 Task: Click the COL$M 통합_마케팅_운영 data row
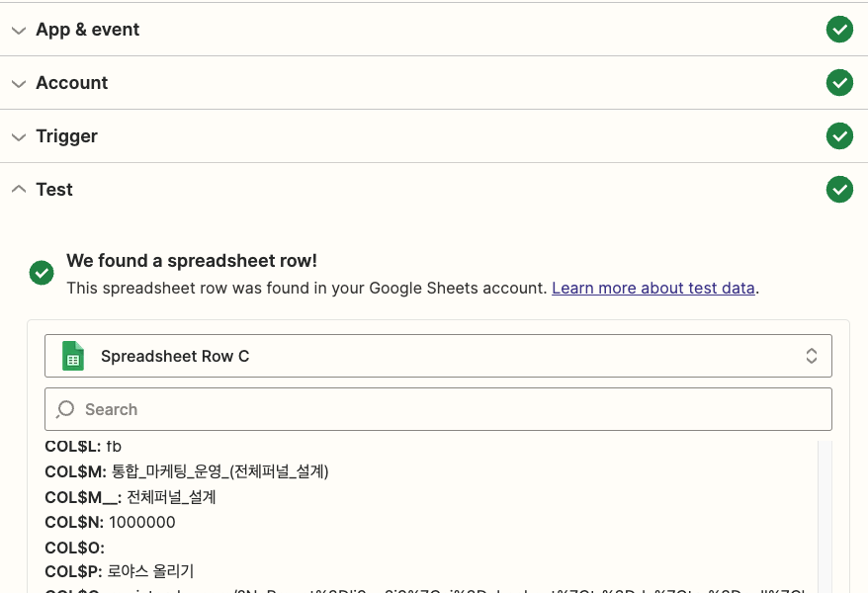coord(187,471)
